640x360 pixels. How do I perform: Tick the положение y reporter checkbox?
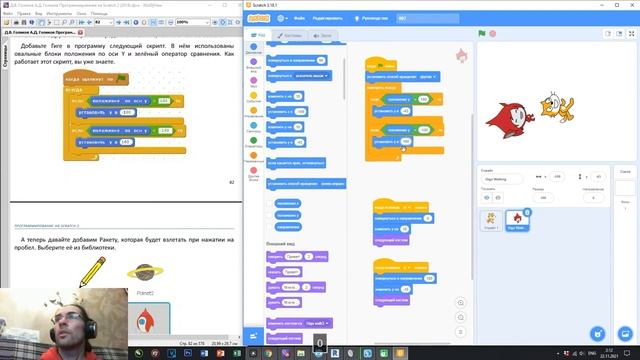point(269,215)
